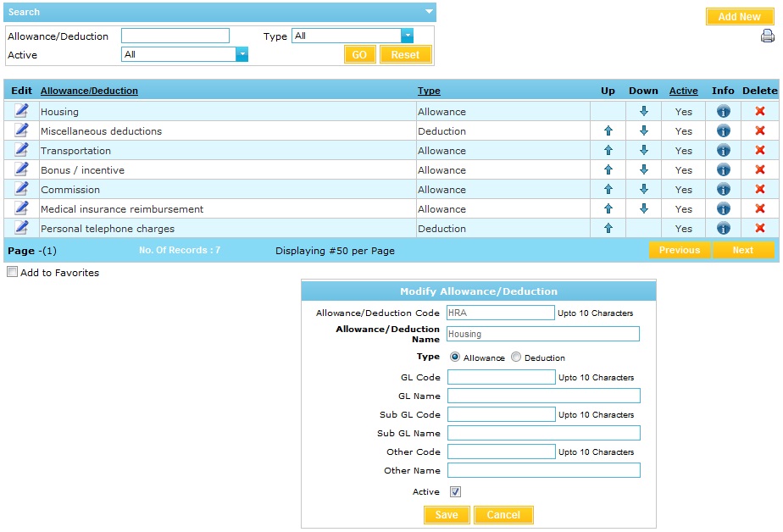Delete Miscellaneous deductions entry

point(760,130)
